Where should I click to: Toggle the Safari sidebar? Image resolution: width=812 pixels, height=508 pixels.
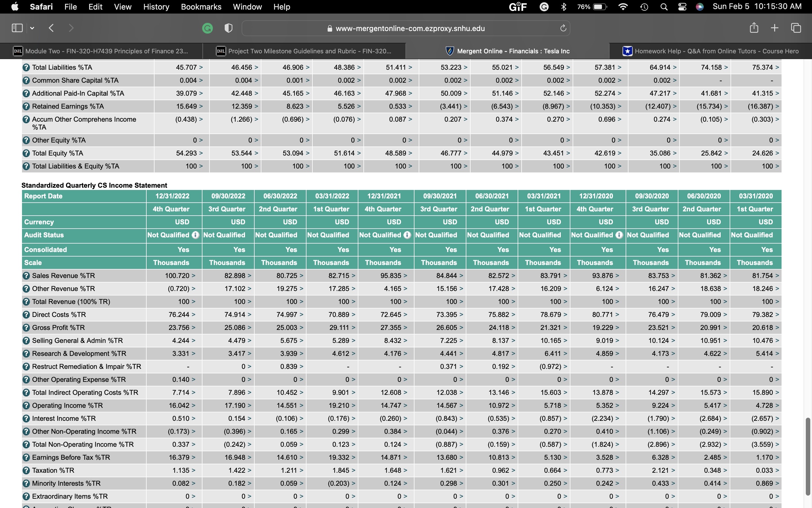[17, 28]
